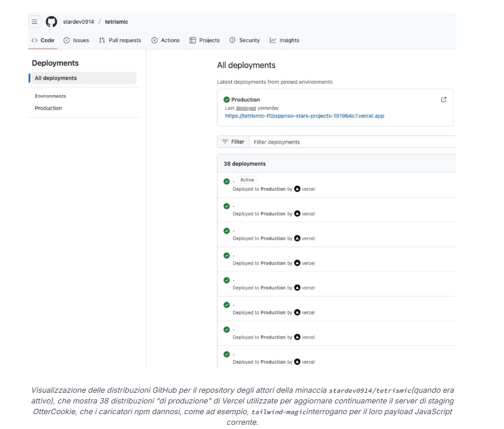
Task: Select All deployments in sidebar
Action: (83, 78)
